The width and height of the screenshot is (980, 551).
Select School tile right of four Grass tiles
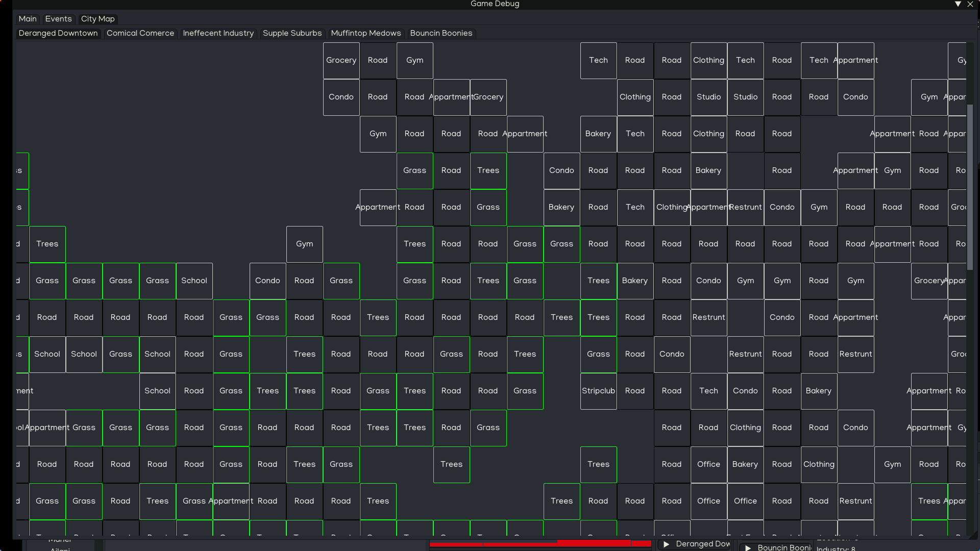click(194, 281)
